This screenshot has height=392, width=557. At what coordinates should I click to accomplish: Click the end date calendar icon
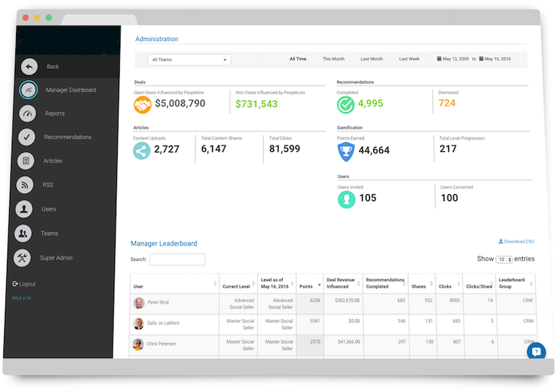click(481, 58)
